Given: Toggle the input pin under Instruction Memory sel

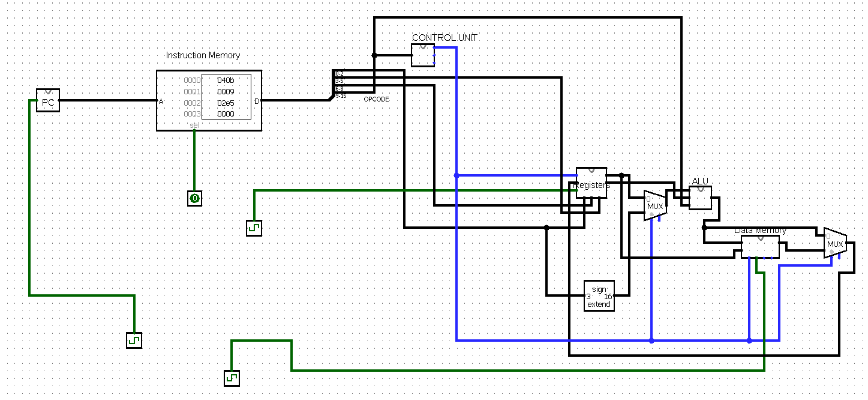Looking at the screenshot, I should [194, 198].
